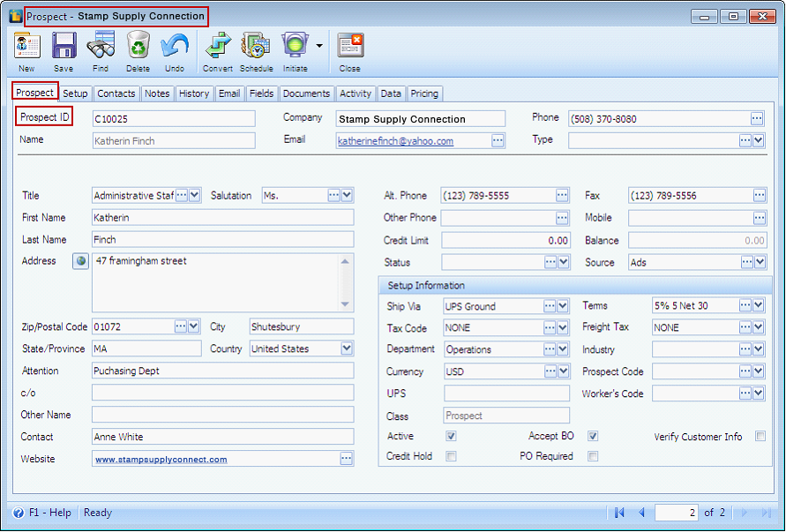Image resolution: width=786 pixels, height=532 pixels.
Task: Click the Contact field with Anne White
Action: pyautogui.click(x=223, y=437)
